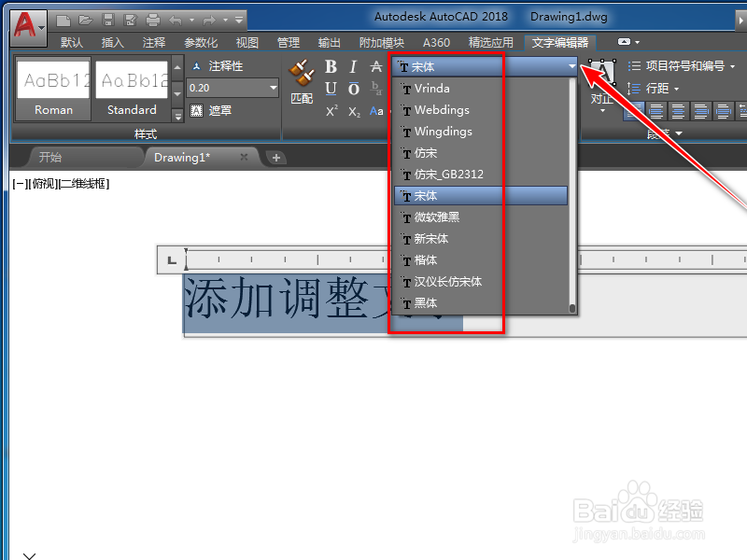Click the Undo arrow icon
Viewport: 747px width, 560px height.
(x=176, y=21)
